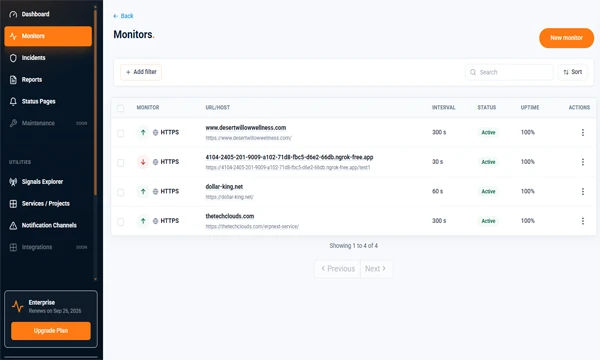Toggle the select-all checkbox in table header
Screen dimensions: 600x360
(121, 108)
